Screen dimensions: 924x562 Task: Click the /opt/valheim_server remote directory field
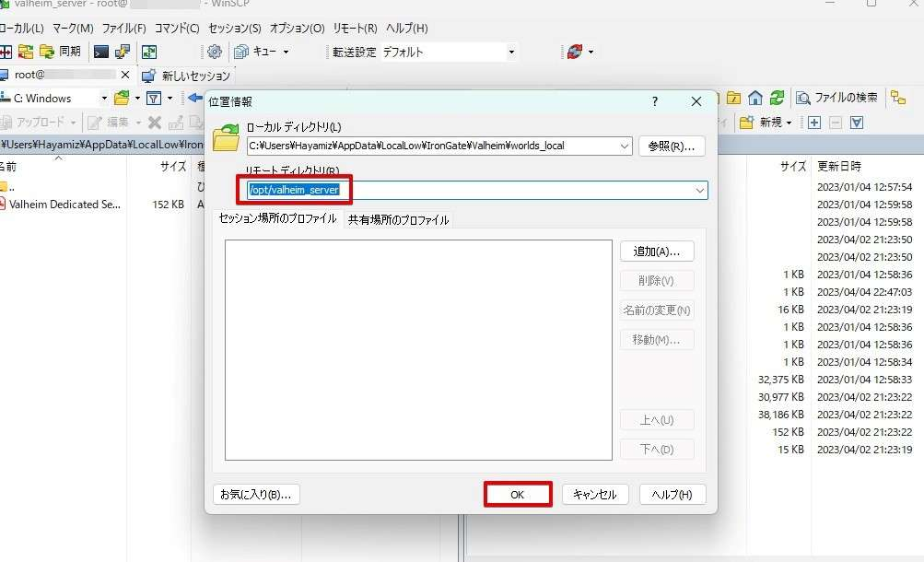[x=476, y=191]
